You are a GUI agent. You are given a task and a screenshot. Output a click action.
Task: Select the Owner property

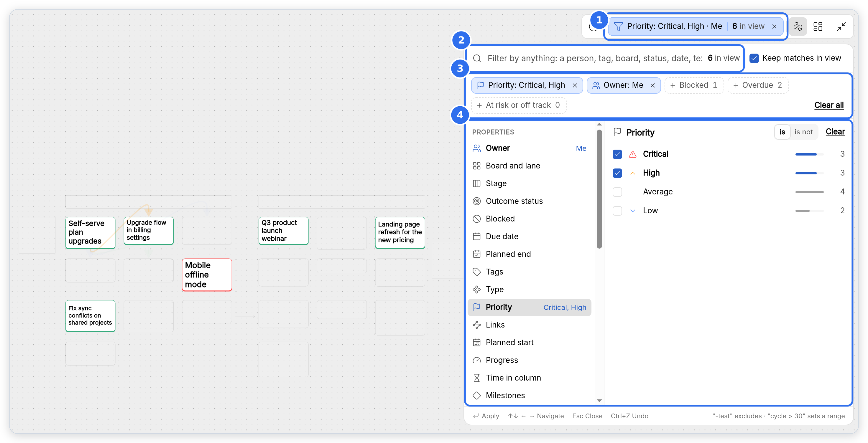(x=529, y=148)
